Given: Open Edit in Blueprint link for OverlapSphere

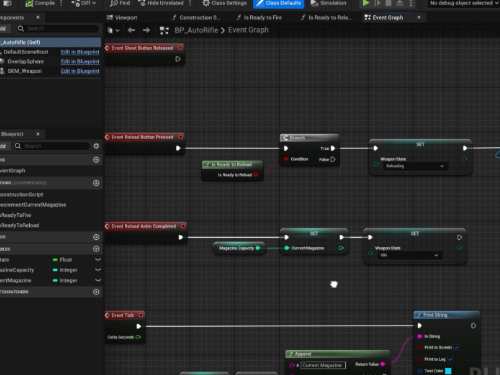Looking at the screenshot, I should point(80,62).
